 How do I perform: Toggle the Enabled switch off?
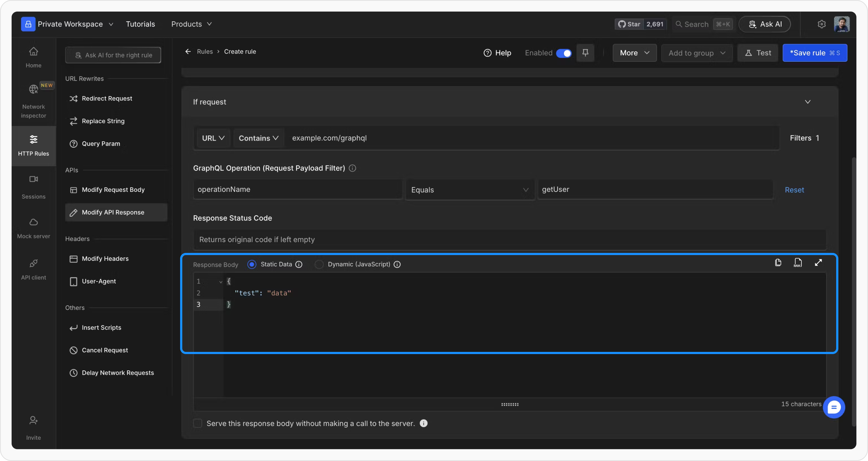[563, 53]
